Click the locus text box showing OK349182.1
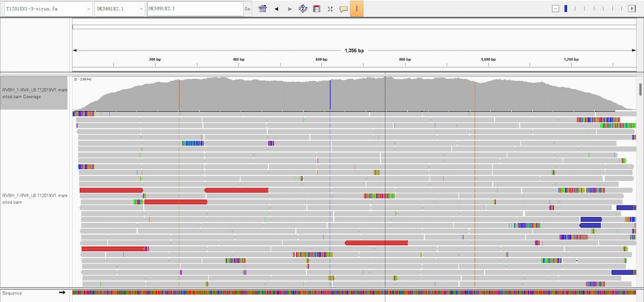Screen dimensions: 644x302 pyautogui.click(x=195, y=9)
